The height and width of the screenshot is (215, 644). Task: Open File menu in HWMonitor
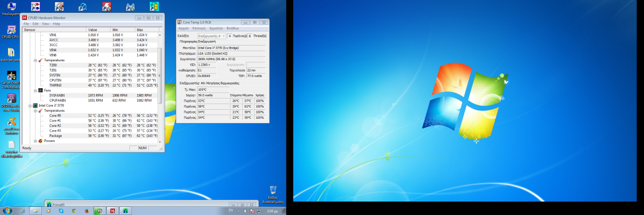pyautogui.click(x=27, y=24)
